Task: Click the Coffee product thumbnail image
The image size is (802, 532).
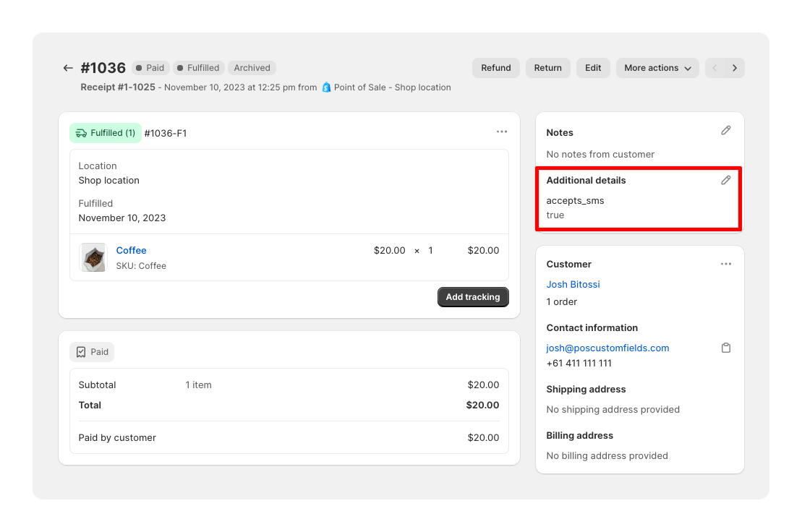Action: click(x=93, y=257)
